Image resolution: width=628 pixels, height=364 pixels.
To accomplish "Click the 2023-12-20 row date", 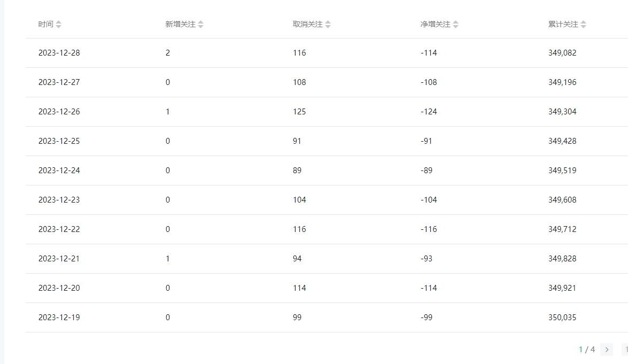I will pyautogui.click(x=59, y=288).
